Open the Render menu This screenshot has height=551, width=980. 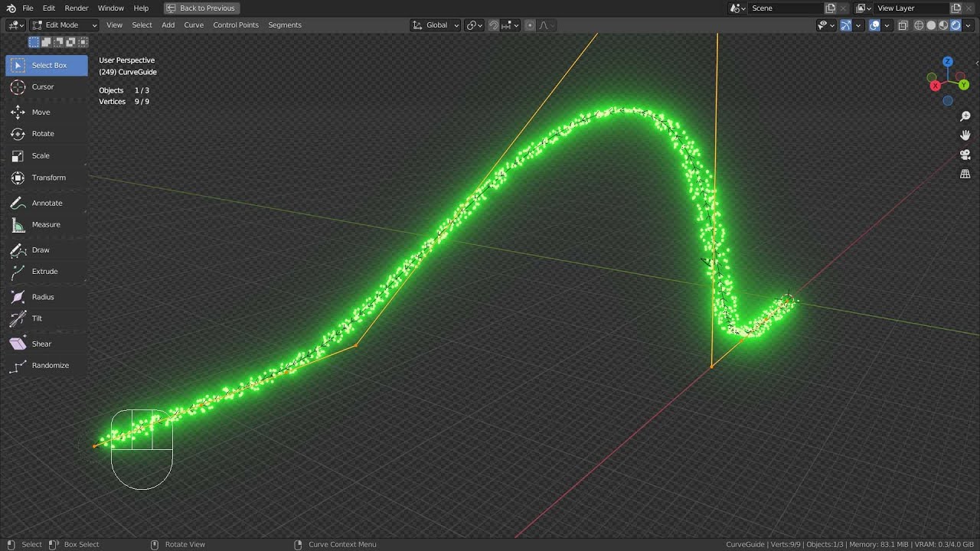coord(77,8)
